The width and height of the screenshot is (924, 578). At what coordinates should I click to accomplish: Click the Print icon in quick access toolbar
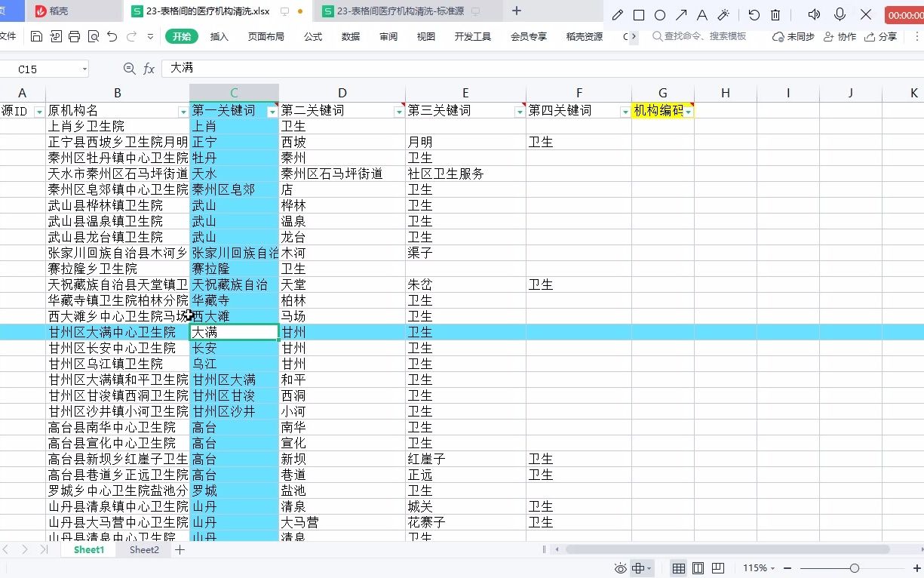click(73, 35)
